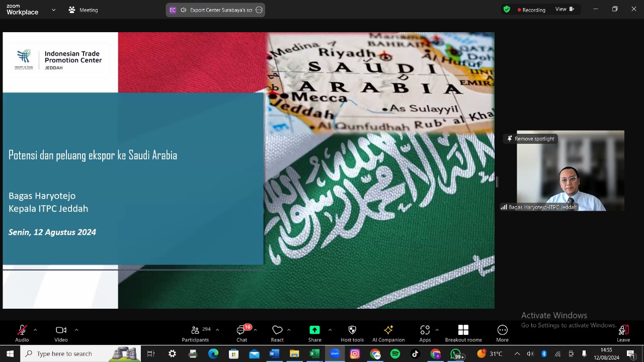The width and height of the screenshot is (644, 362).
Task: Show hidden system tray icons
Action: click(517, 353)
